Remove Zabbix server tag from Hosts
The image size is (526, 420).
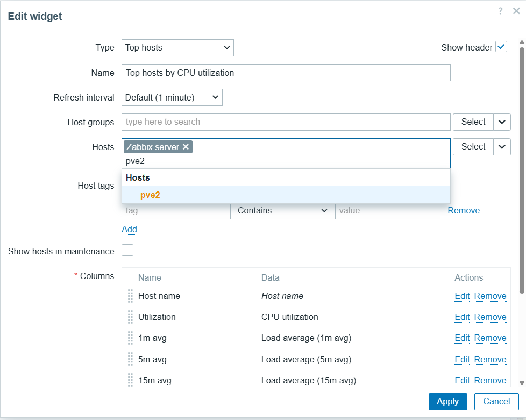coord(186,147)
